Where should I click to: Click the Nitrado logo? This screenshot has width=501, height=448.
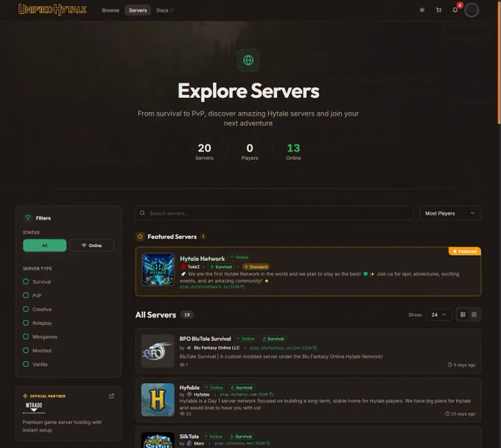34,407
